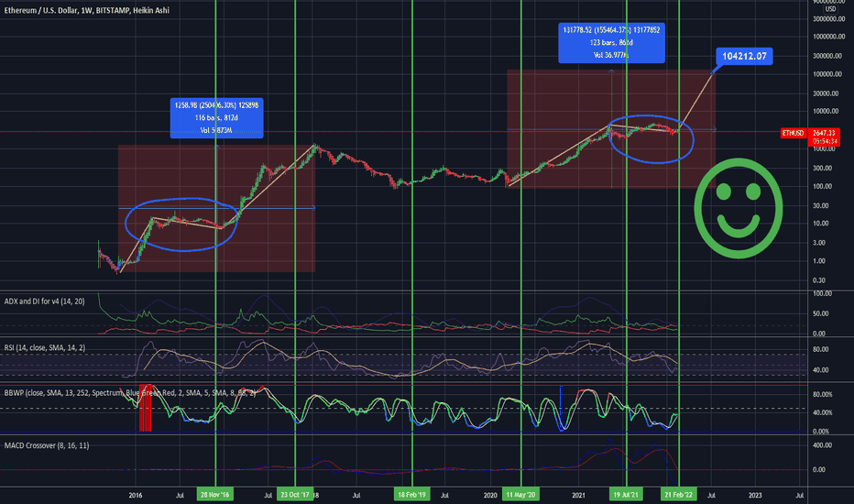The height and width of the screenshot is (504, 854).
Task: Select the MACD Crossover (8, 16, 11) legend
Action: (x=47, y=445)
